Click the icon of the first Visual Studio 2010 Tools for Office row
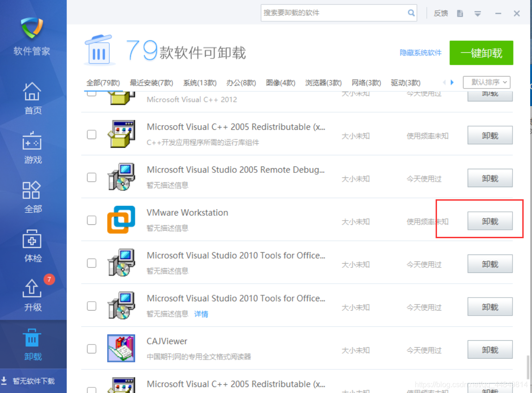Viewport: 532px width, 393px height. click(x=121, y=262)
